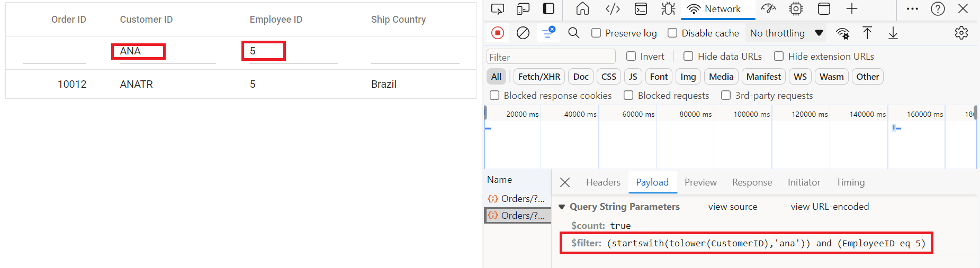980x268 pixels.
Task: Open the Console panel icon
Action: click(x=641, y=9)
